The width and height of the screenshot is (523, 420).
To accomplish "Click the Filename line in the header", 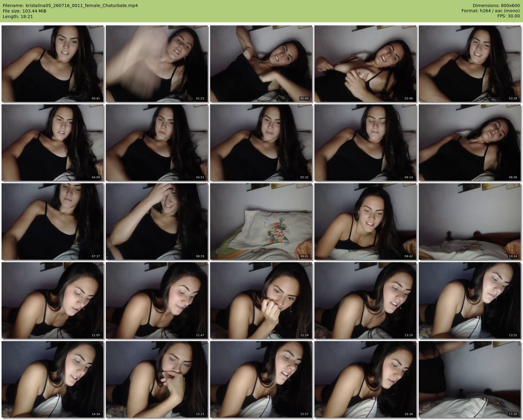I will pyautogui.click(x=70, y=6).
